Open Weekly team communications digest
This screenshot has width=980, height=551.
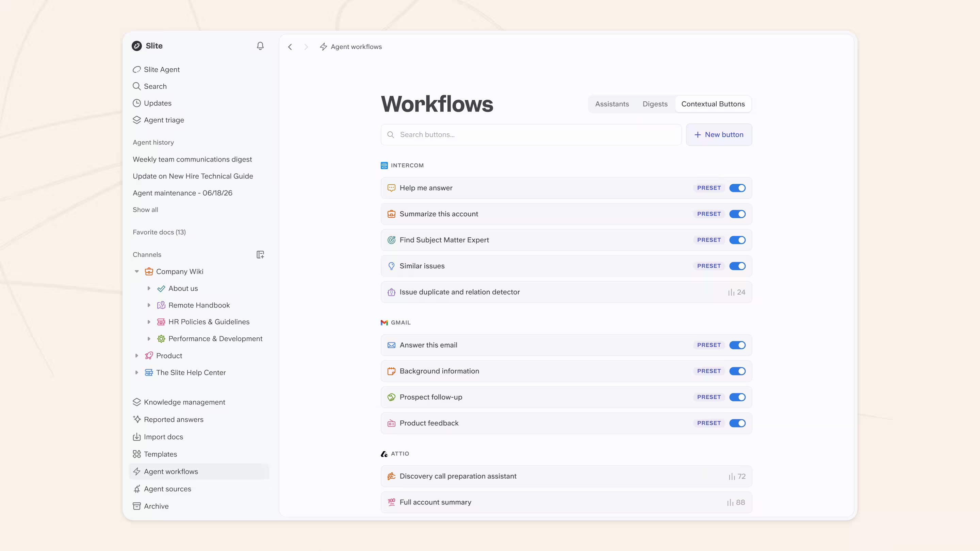192,159
